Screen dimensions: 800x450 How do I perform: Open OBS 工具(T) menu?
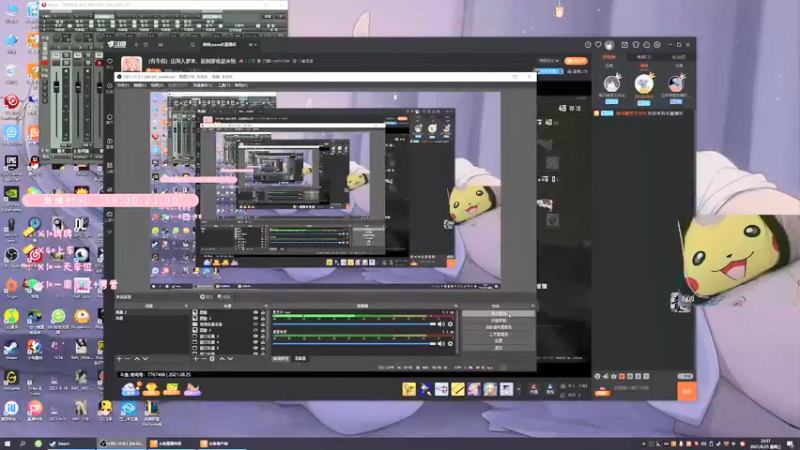(223, 85)
